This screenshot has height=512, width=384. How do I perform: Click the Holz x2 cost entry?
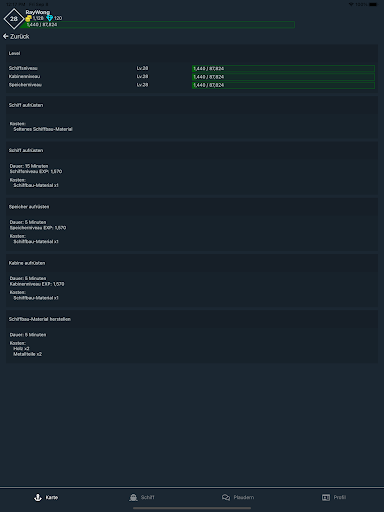click(x=21, y=349)
